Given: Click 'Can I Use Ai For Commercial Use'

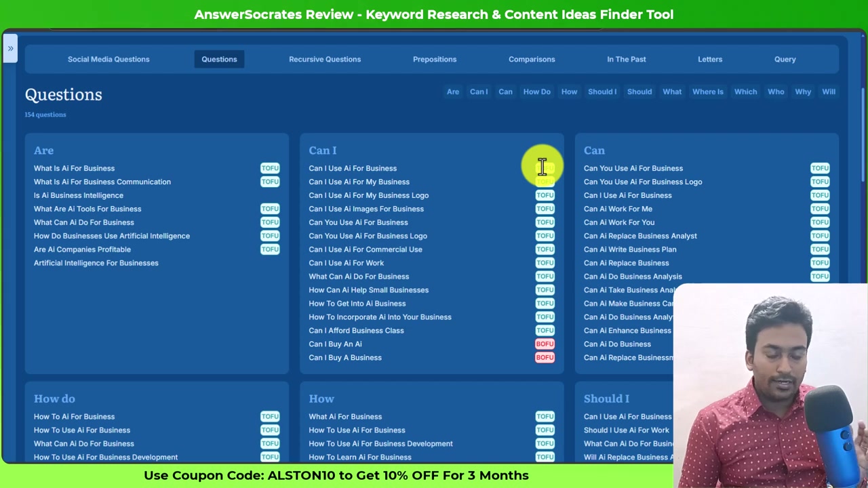Looking at the screenshot, I should pyautogui.click(x=366, y=249).
